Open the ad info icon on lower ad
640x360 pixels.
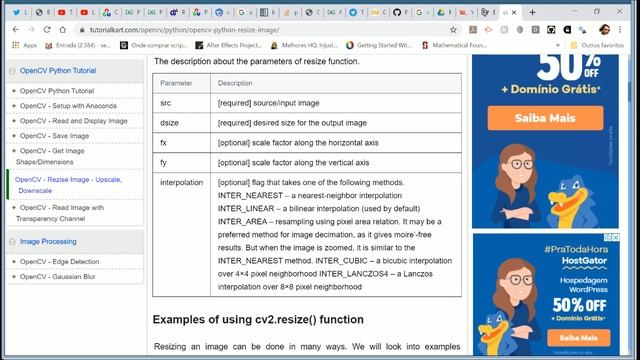click(608, 238)
